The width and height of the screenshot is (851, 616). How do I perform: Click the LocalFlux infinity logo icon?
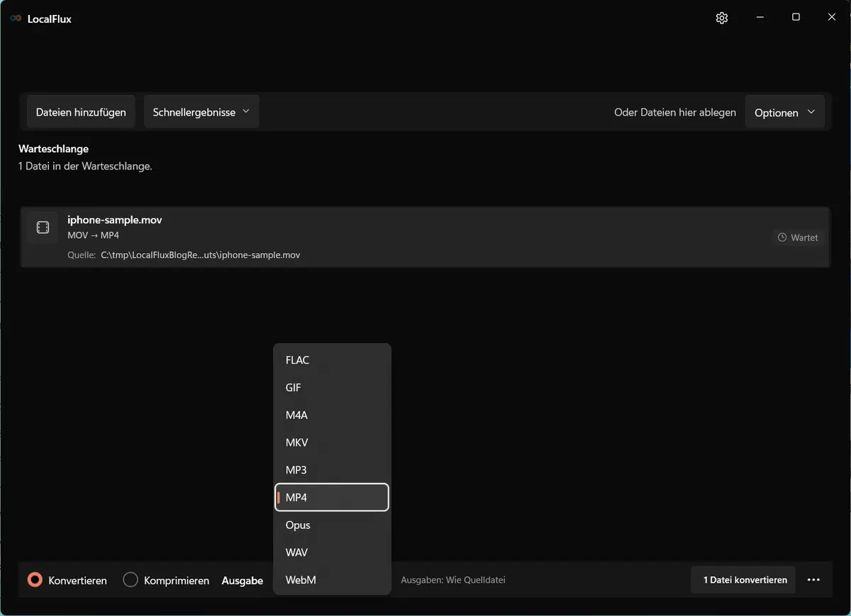[x=16, y=19]
